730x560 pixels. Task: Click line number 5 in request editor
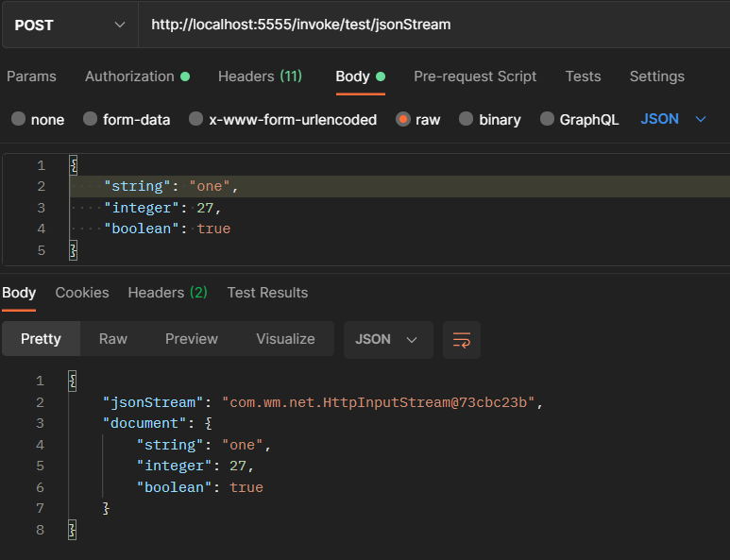pos(41,250)
